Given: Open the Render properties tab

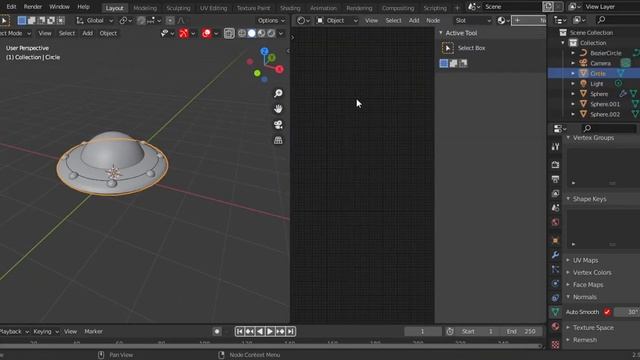Looking at the screenshot, I should click(555, 164).
